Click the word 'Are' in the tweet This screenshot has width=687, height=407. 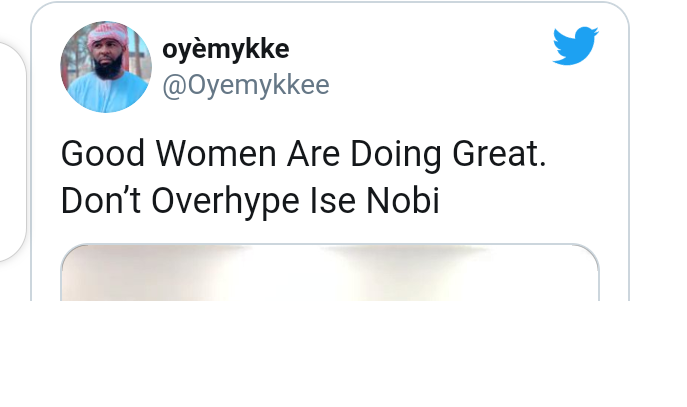click(x=313, y=154)
